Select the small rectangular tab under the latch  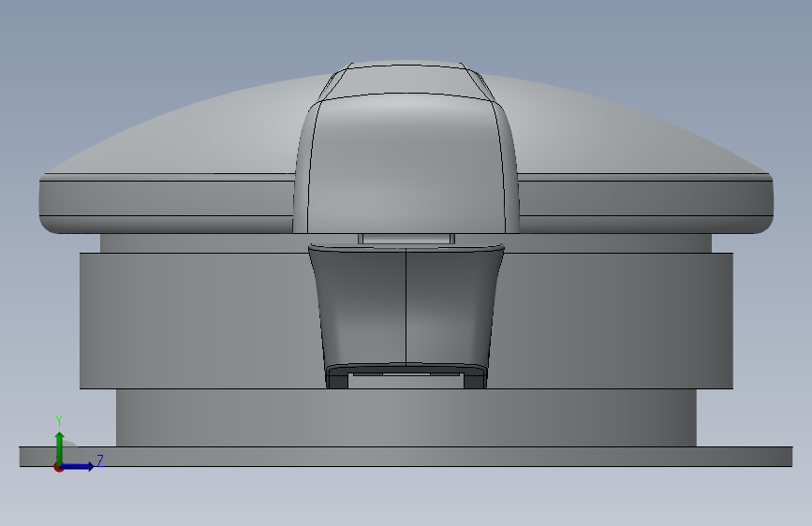click(406, 239)
